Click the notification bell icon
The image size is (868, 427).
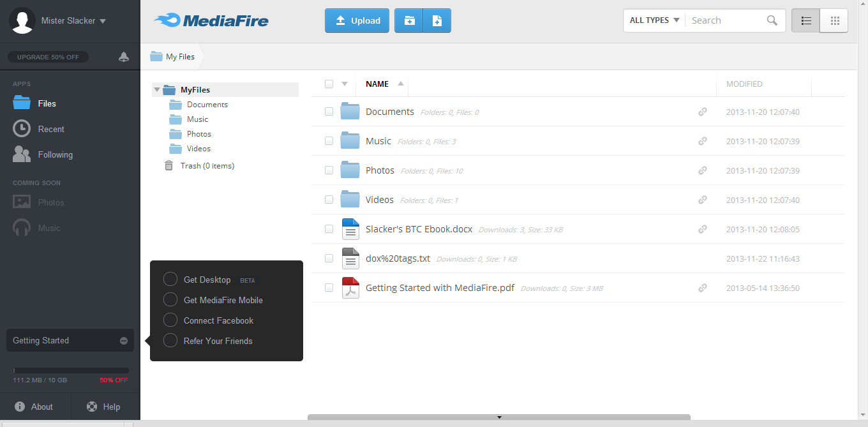(x=124, y=57)
